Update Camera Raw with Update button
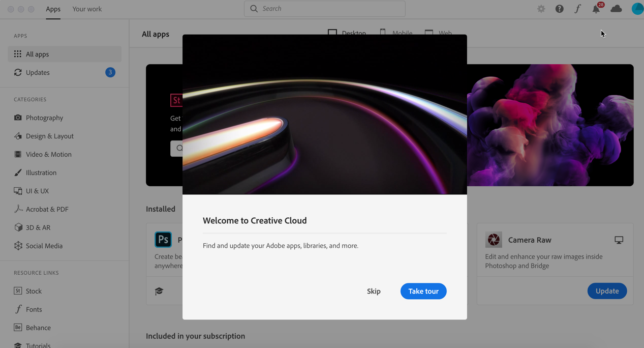Screen dimensions: 644x348 click(x=607, y=291)
